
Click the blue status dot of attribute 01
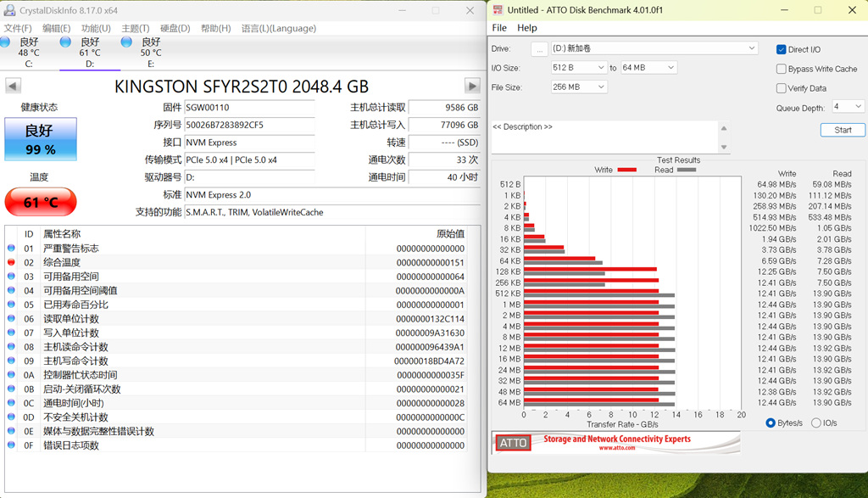11,249
